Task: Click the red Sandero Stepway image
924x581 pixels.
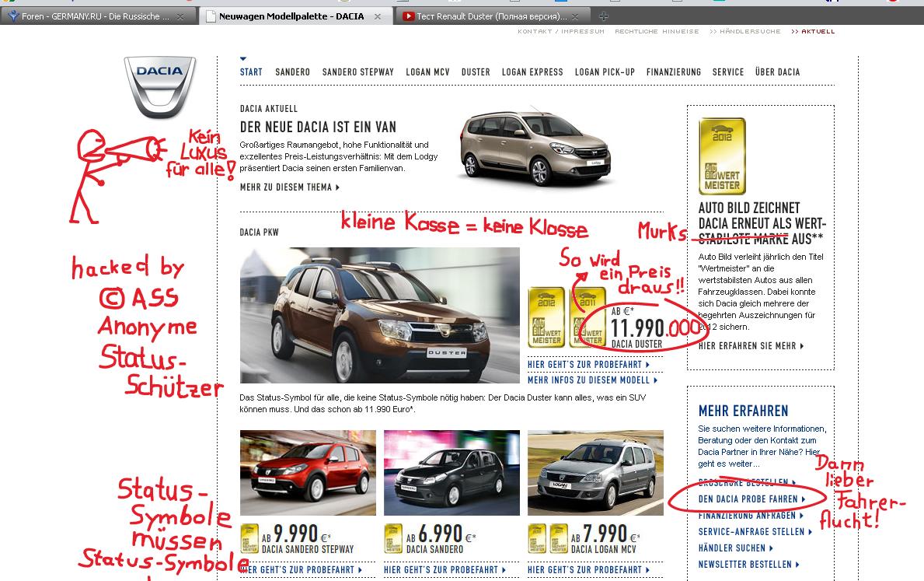Action: (308, 472)
